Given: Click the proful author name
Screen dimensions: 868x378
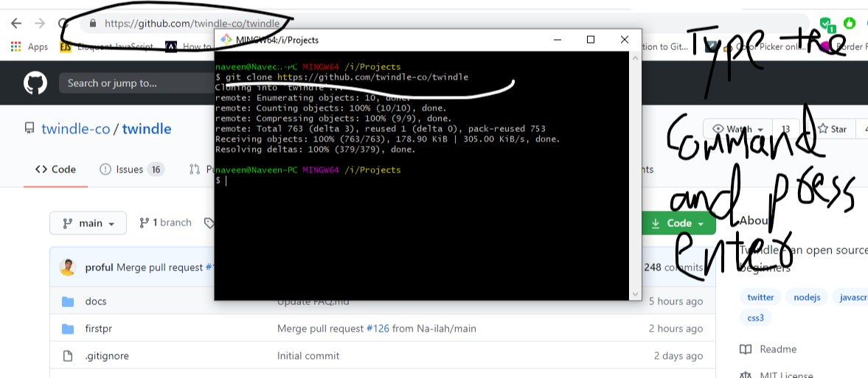Looking at the screenshot, I should point(100,267).
